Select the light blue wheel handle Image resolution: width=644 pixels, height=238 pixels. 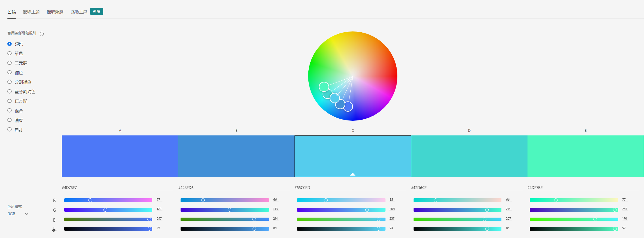pos(335,98)
